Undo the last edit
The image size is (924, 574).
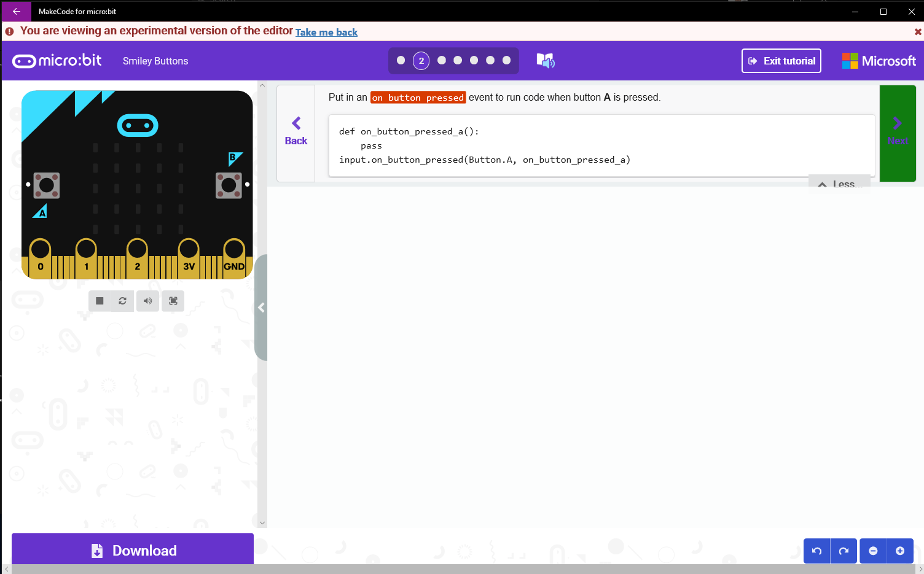(816, 551)
